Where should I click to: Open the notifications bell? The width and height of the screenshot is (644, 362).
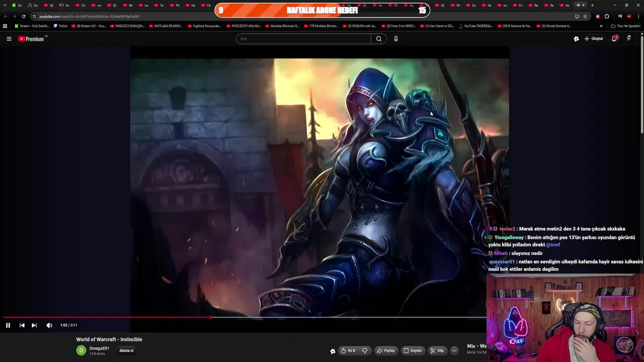[614, 39]
